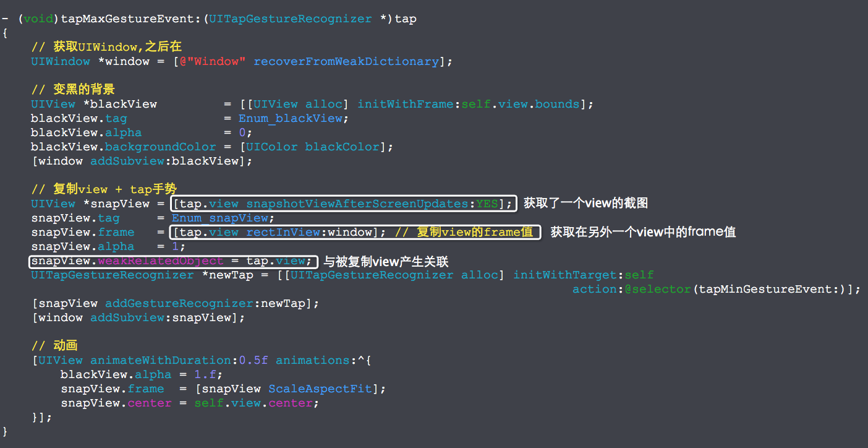868x448 pixels.
Task: Click the line "[window addSubview:blackView];"
Action: point(142,161)
